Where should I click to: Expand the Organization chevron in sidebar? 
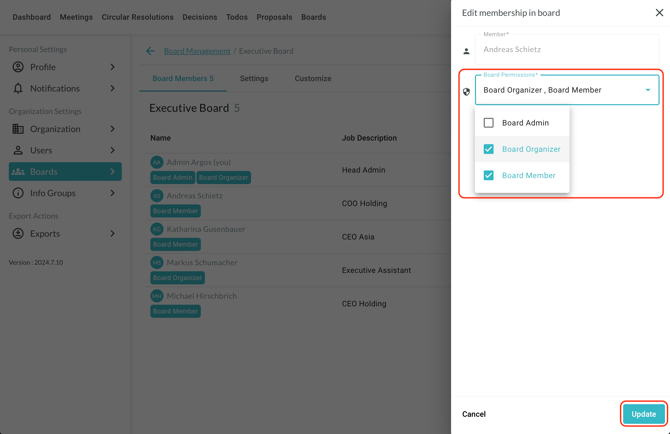pos(112,129)
